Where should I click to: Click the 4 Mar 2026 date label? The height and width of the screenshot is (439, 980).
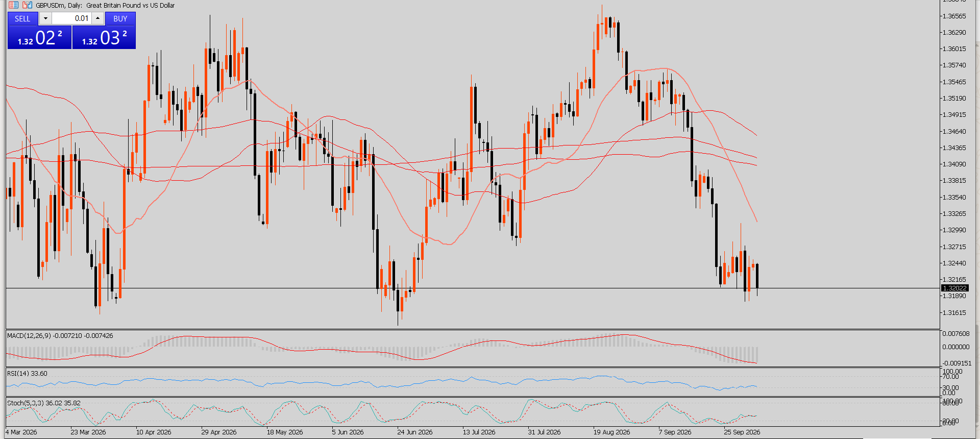coord(21,432)
